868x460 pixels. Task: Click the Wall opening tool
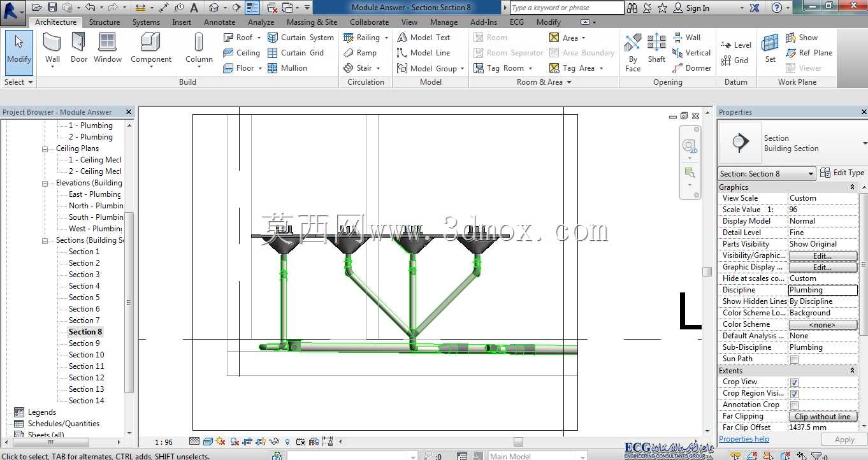coord(686,38)
